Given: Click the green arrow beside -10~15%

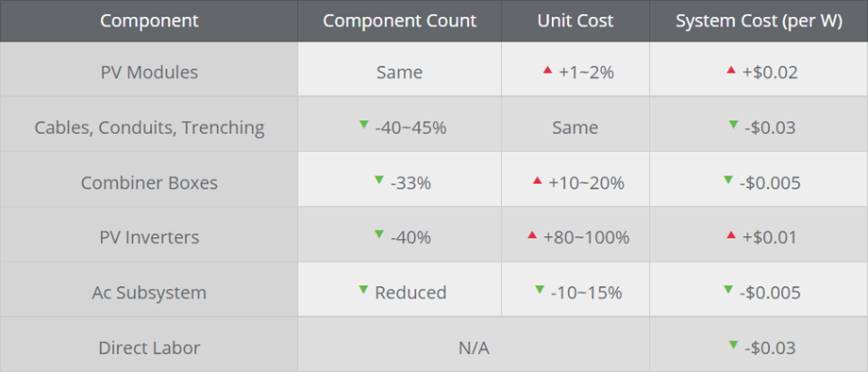Looking at the screenshot, I should click(x=540, y=290).
